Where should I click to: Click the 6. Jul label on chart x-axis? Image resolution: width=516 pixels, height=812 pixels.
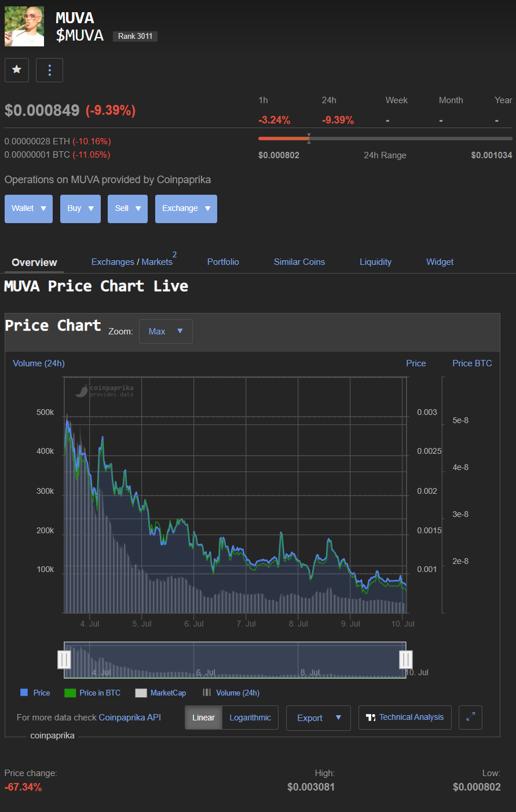(194, 624)
